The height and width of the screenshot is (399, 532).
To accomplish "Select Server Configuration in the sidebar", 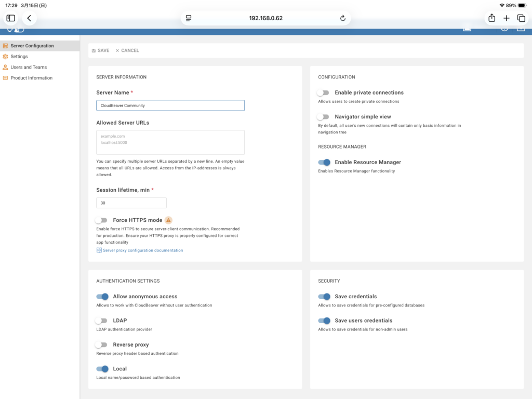I will pos(32,46).
